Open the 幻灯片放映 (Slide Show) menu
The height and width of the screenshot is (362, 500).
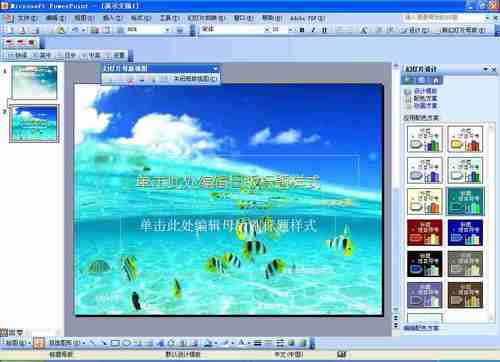point(206,18)
